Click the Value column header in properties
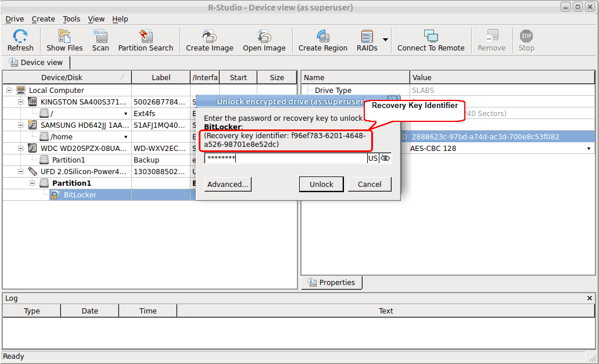This screenshot has width=599, height=364. [x=503, y=77]
